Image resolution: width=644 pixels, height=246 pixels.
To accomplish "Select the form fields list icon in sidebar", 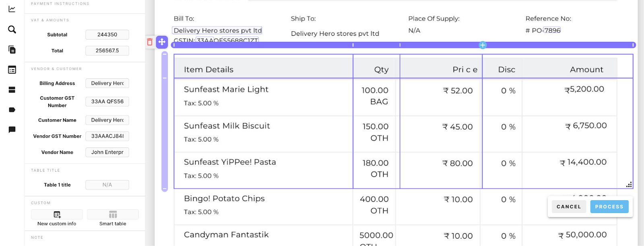I will (12, 70).
